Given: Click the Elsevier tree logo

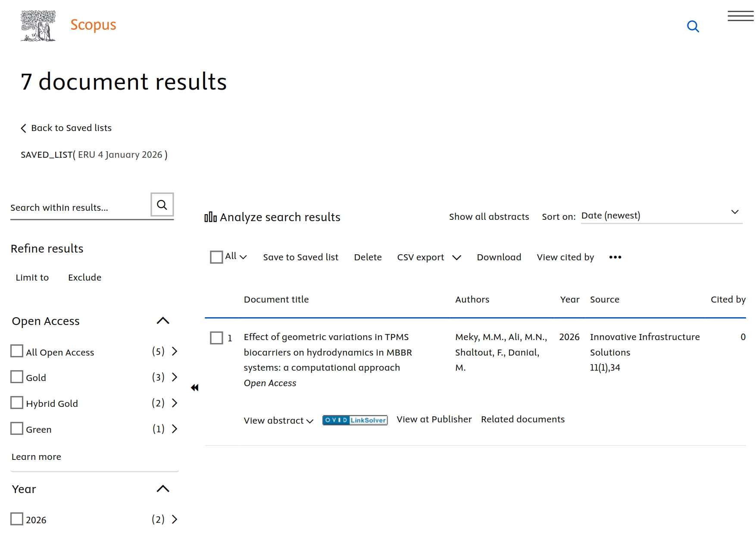Looking at the screenshot, I should tap(38, 26).
